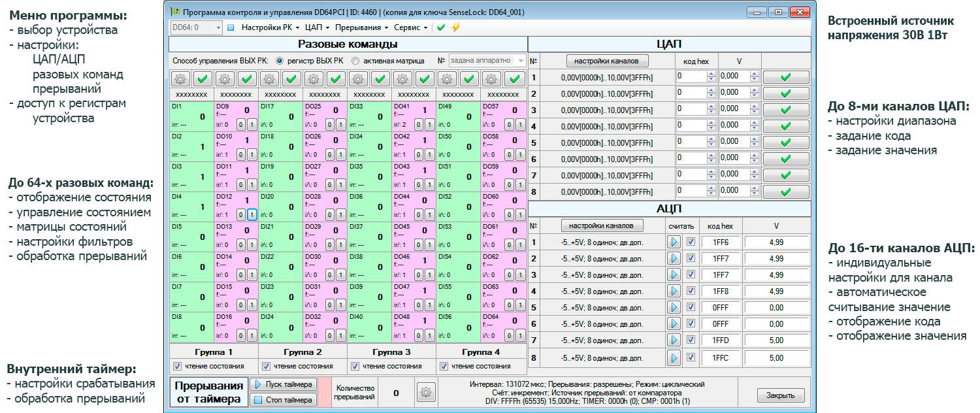Open the Прерывания menu

361,27
